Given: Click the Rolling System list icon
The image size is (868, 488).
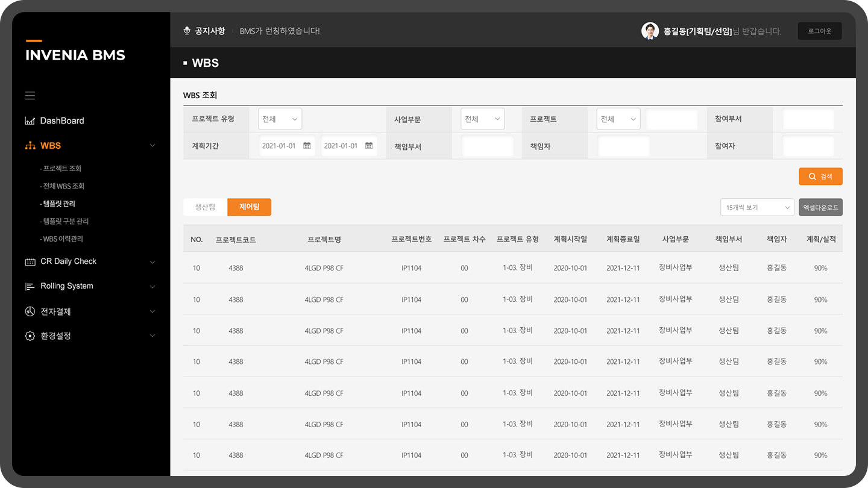Looking at the screenshot, I should tap(30, 286).
